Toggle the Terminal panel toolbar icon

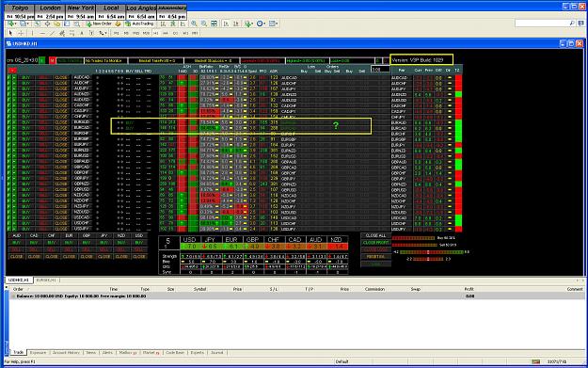pos(67,24)
